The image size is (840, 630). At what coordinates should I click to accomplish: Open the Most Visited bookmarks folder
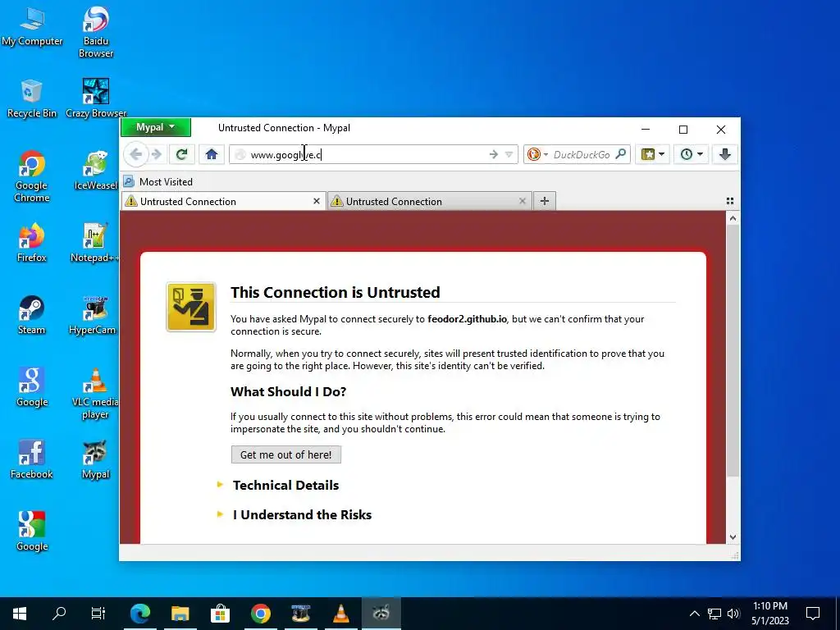[x=158, y=181]
